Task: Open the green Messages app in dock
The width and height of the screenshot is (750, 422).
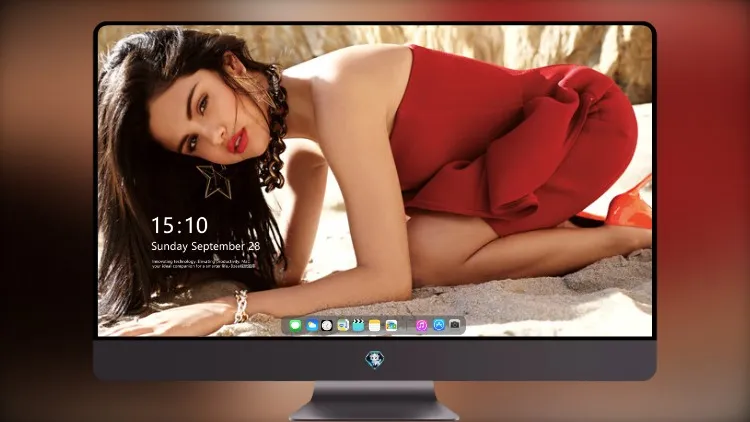Action: (295, 325)
